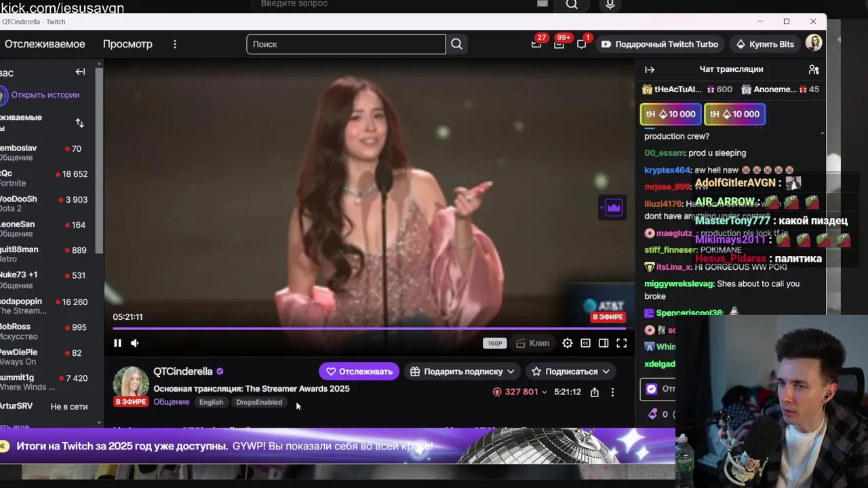Open whispers icon with 1 badge

tap(582, 43)
